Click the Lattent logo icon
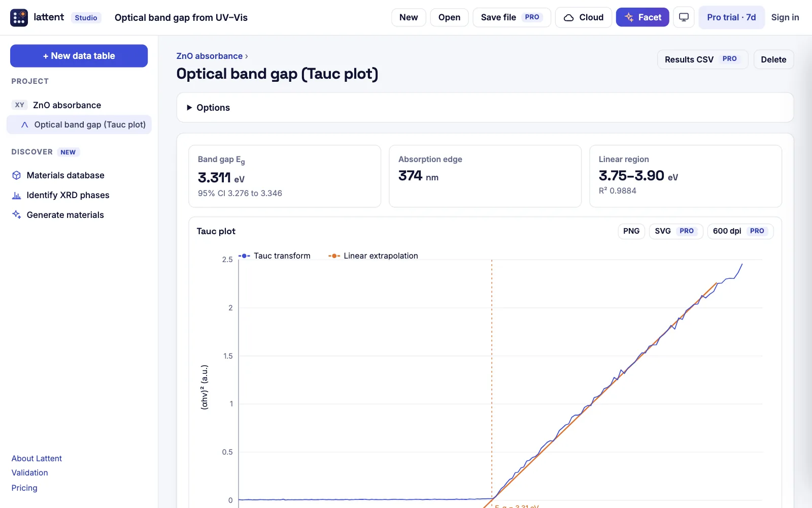Viewport: 812px width, 508px height. (19, 17)
